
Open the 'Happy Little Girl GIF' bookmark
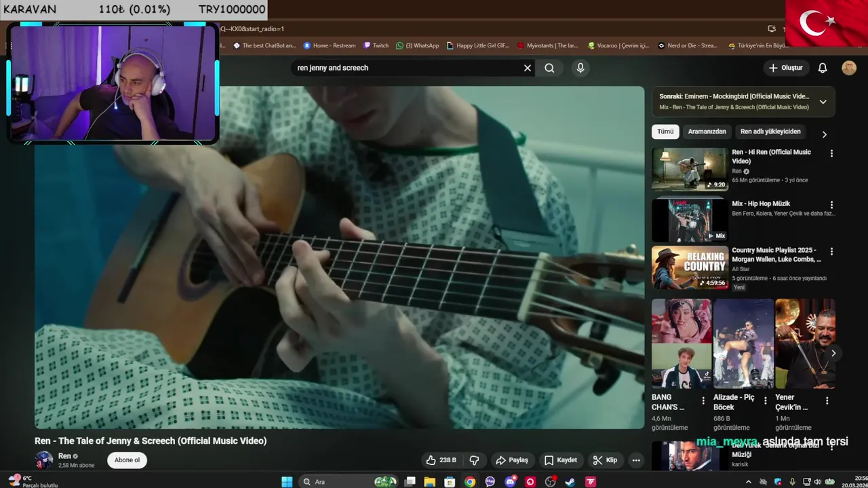(x=478, y=45)
